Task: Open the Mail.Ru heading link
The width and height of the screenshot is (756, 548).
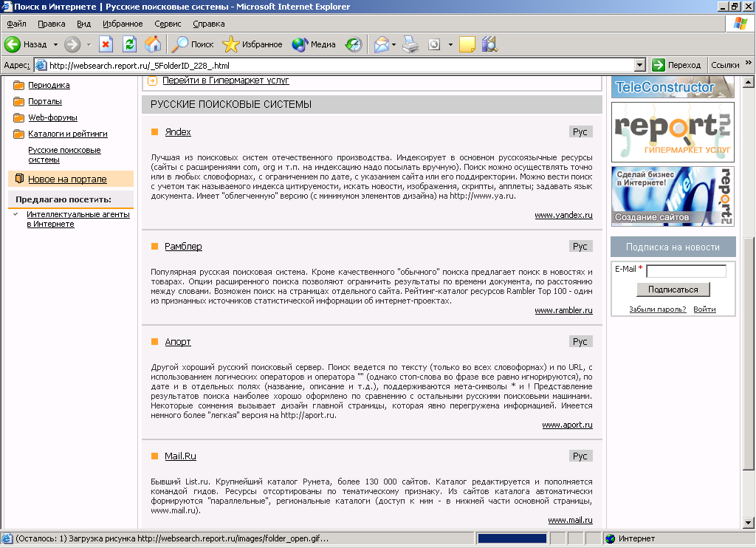Action: pos(180,456)
